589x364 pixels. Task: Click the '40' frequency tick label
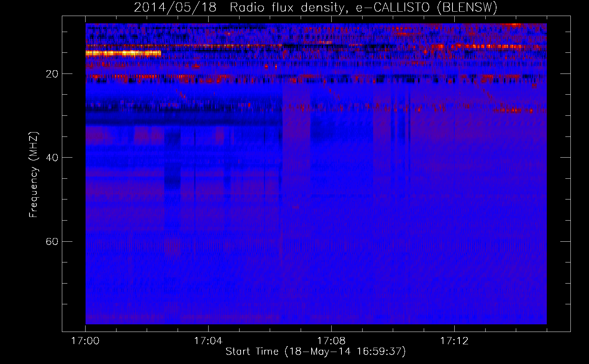[52, 158]
